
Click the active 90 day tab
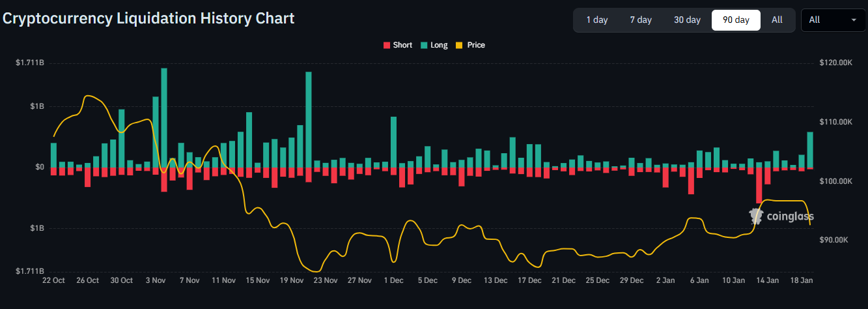point(736,20)
